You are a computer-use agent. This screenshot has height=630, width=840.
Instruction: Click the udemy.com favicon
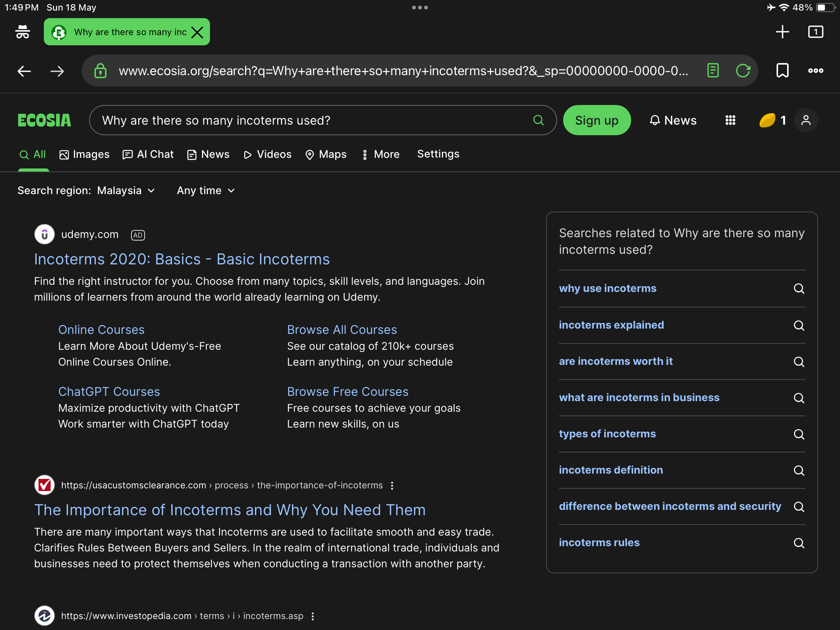point(45,234)
